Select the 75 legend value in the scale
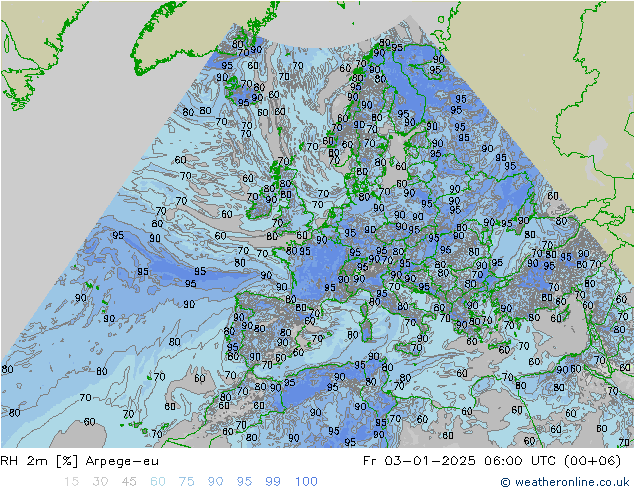 click(186, 482)
